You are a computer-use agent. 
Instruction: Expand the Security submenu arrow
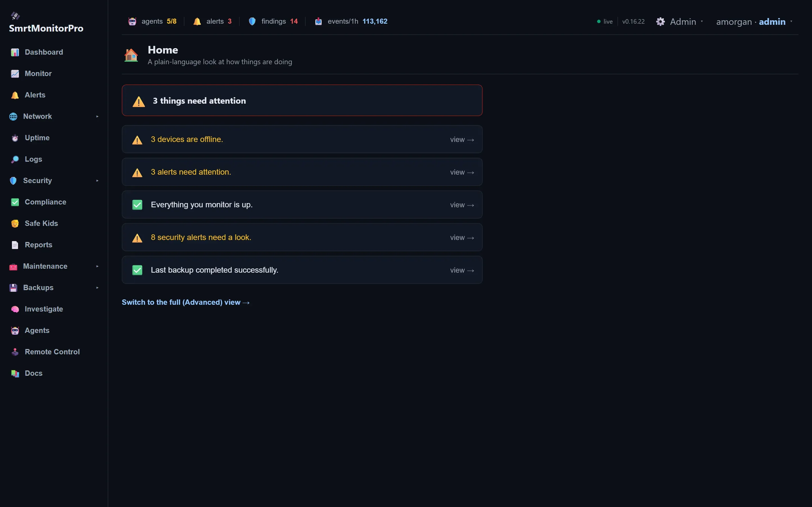pos(97,181)
